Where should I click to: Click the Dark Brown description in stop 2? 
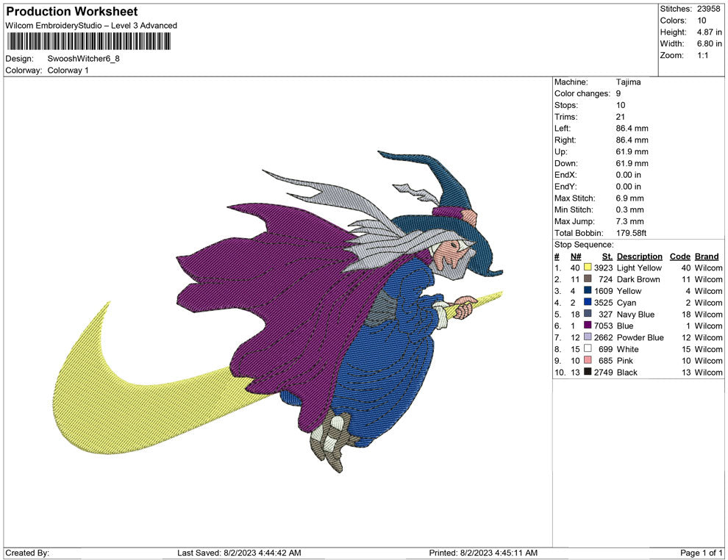(x=638, y=279)
